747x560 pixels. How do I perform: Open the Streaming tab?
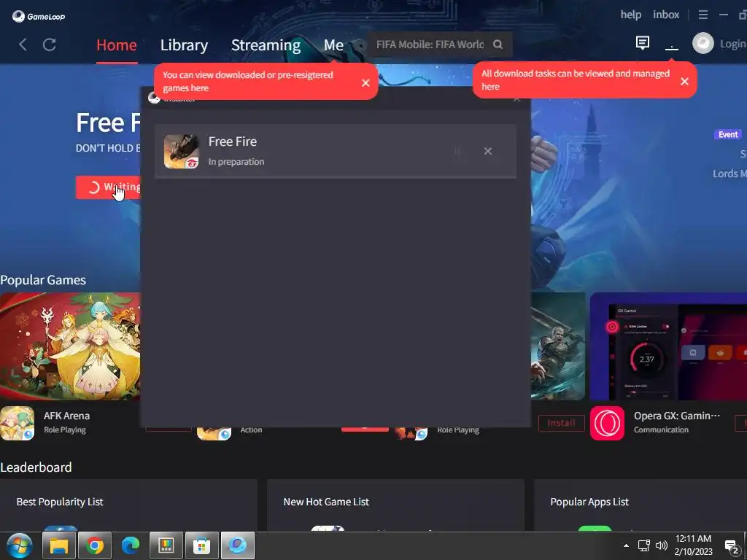(266, 45)
